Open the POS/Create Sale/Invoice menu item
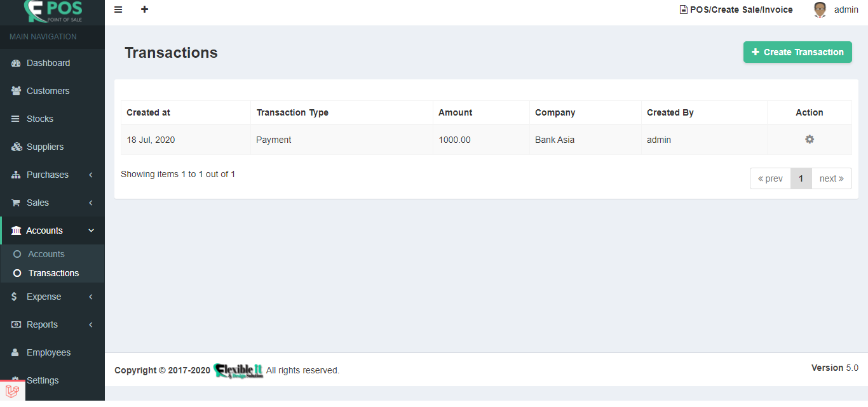This screenshot has width=868, height=407. pyautogui.click(x=736, y=9)
